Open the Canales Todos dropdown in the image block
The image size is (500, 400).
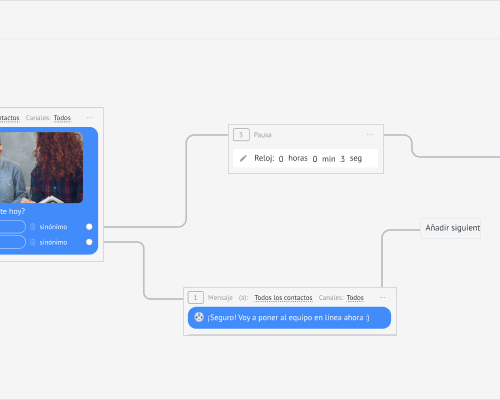[x=62, y=118]
